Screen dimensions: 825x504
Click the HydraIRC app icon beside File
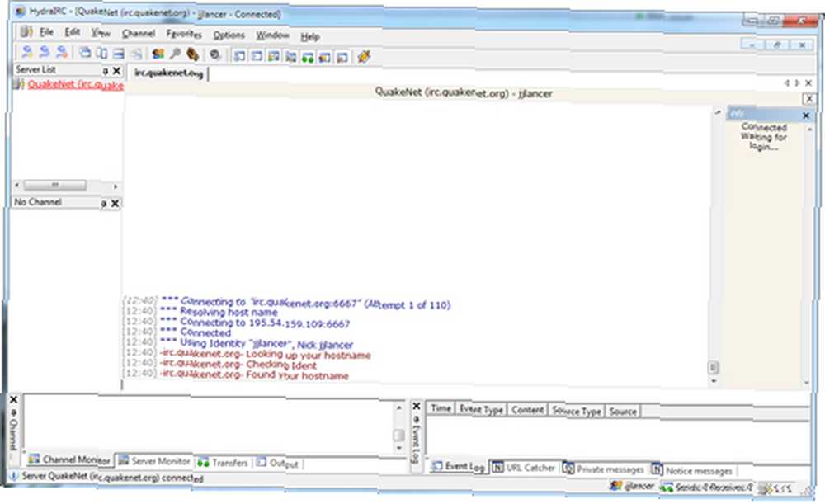(26, 32)
